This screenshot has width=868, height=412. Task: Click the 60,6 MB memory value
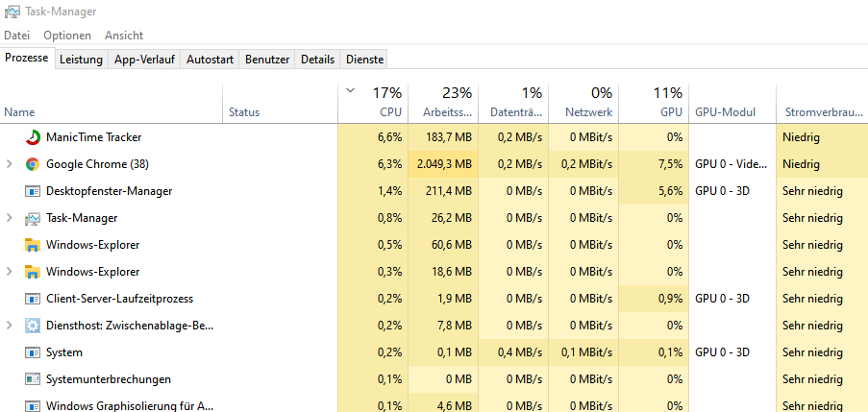452,245
